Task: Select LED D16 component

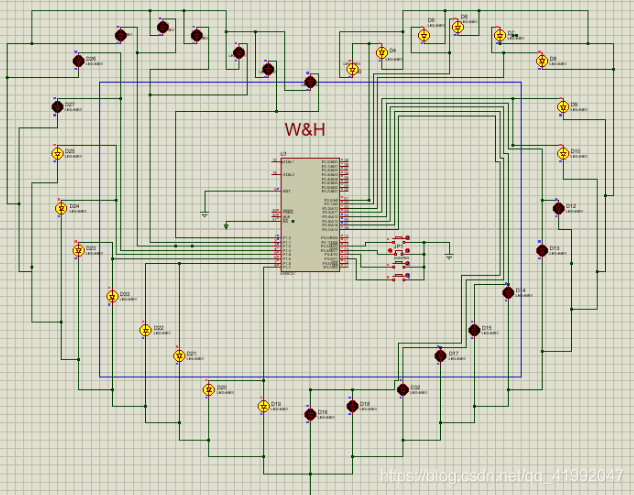Action: [310, 414]
